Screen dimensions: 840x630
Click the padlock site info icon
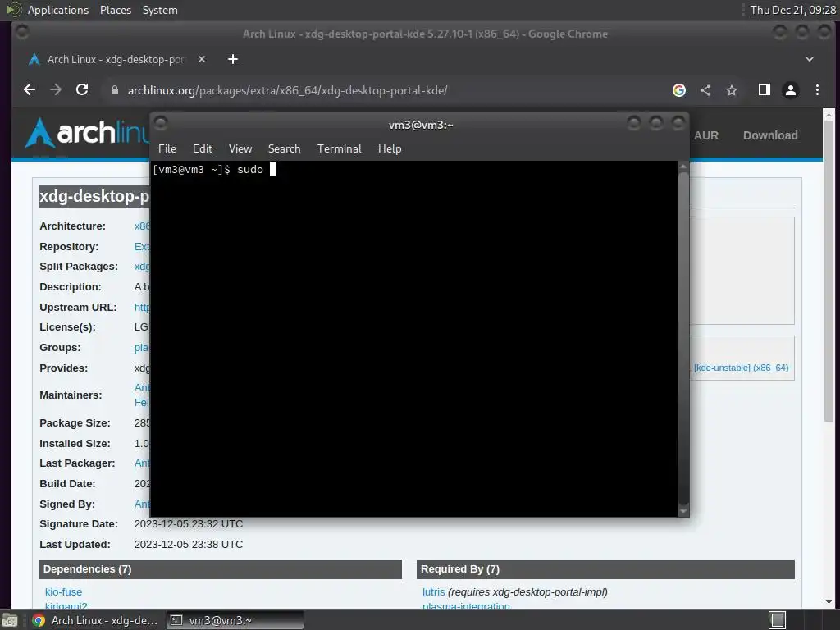pyautogui.click(x=114, y=90)
